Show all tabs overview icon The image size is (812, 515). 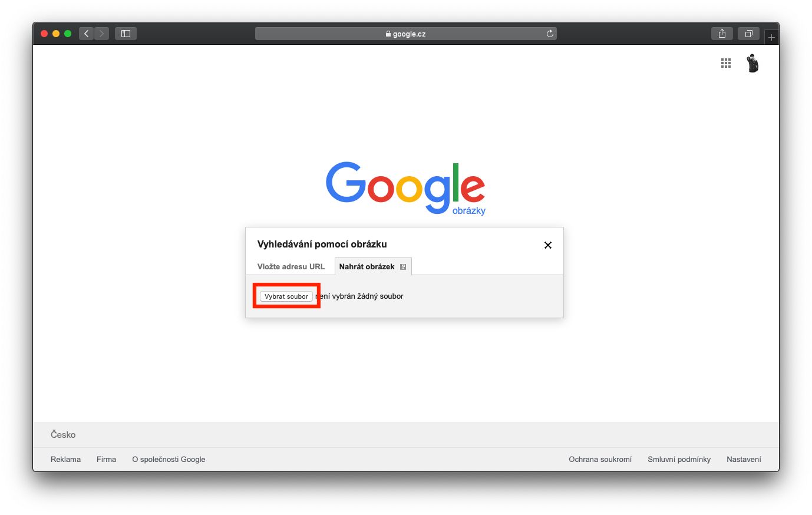tap(748, 34)
